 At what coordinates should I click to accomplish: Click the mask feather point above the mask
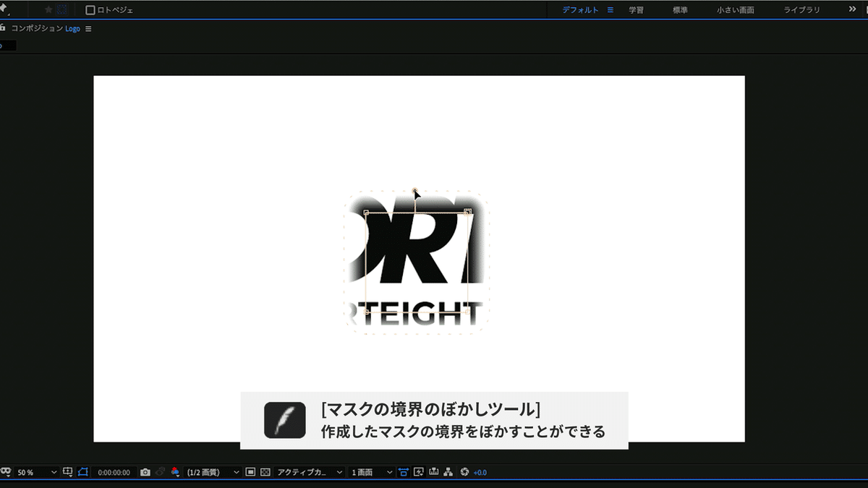pos(414,191)
